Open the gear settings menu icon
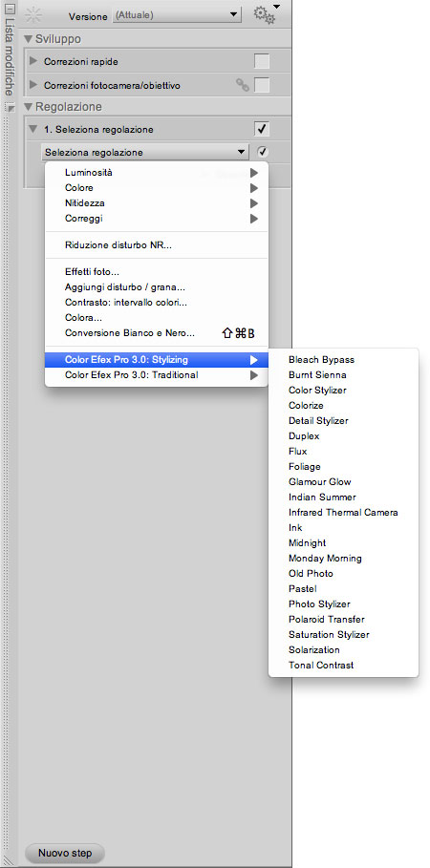Image resolution: width=430 pixels, height=868 pixels. tap(266, 14)
